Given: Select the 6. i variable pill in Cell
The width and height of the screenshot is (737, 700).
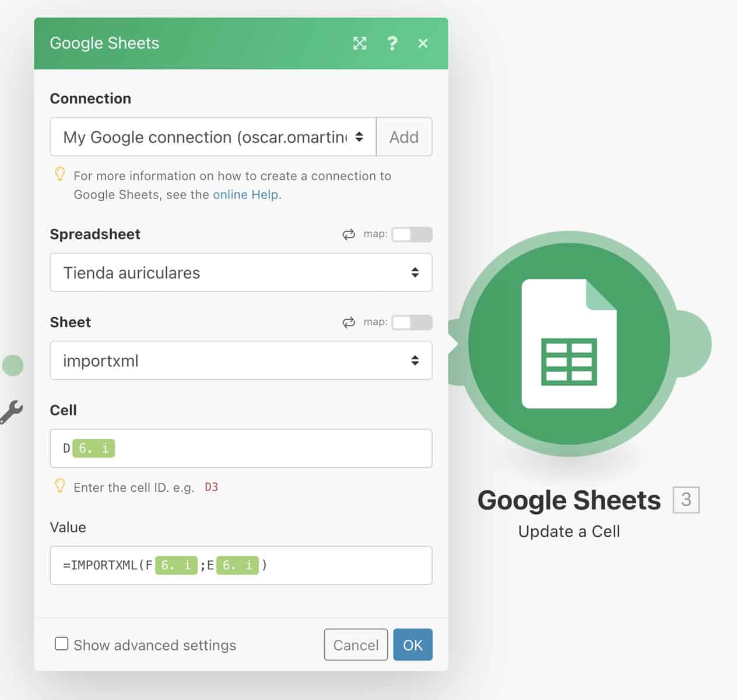Looking at the screenshot, I should [x=94, y=449].
